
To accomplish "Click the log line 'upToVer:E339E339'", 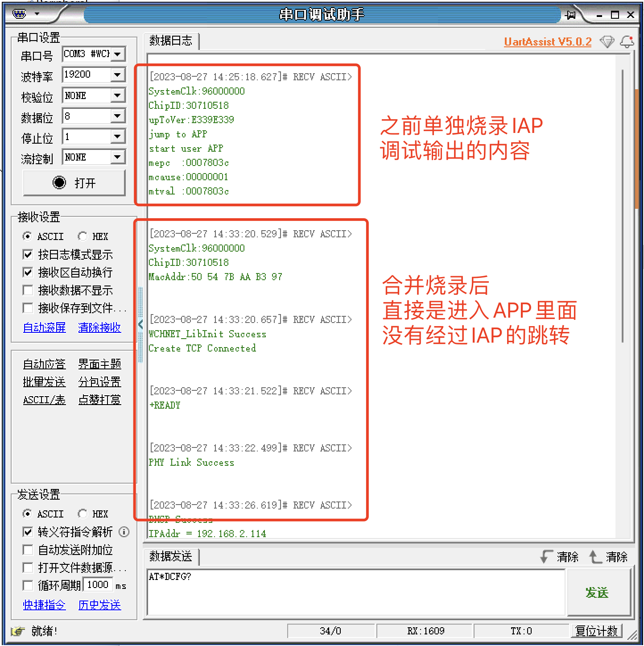I will pyautogui.click(x=191, y=120).
